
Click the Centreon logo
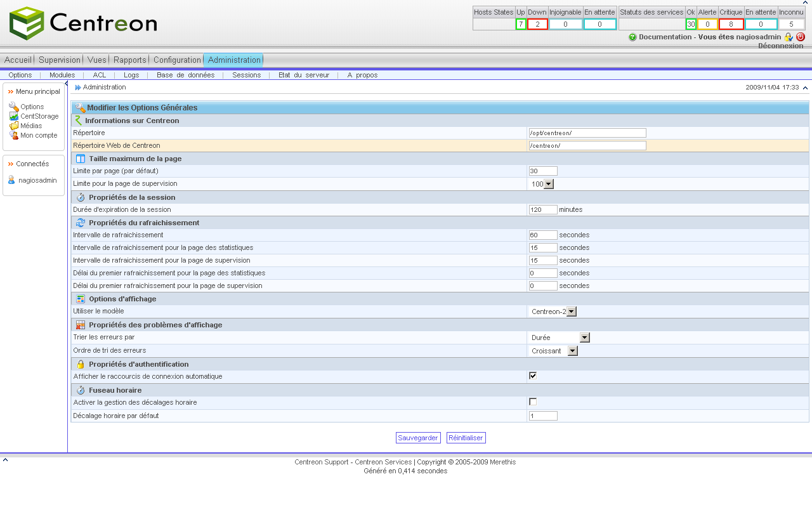[x=83, y=23]
